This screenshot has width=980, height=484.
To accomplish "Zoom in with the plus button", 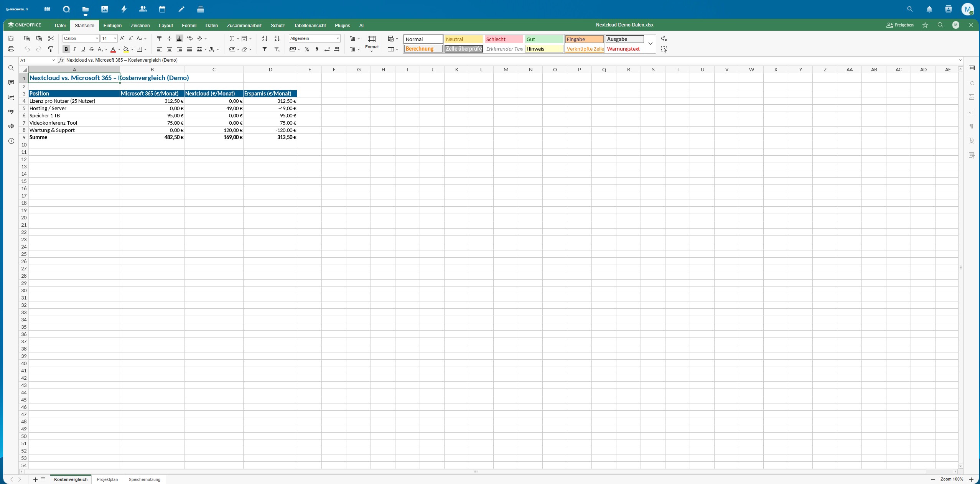I will coord(971,479).
